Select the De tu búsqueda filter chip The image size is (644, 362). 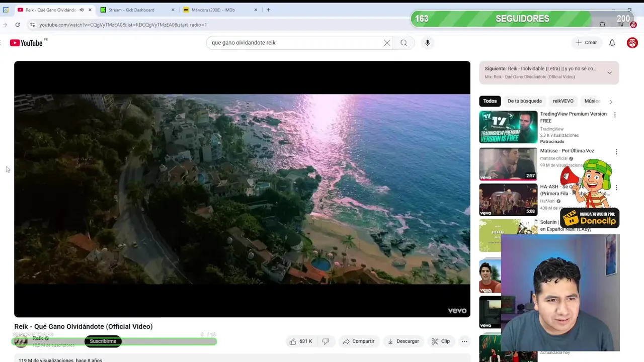525,101
